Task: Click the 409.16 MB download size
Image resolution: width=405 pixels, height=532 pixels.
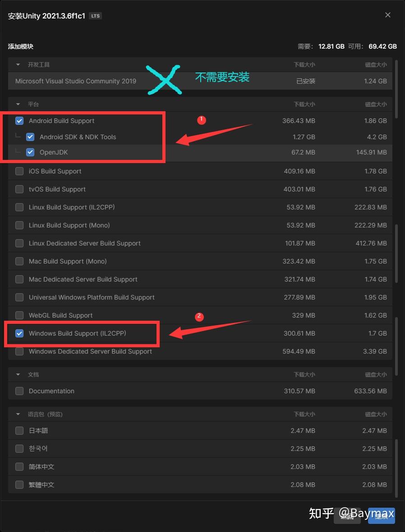Action: coord(299,171)
